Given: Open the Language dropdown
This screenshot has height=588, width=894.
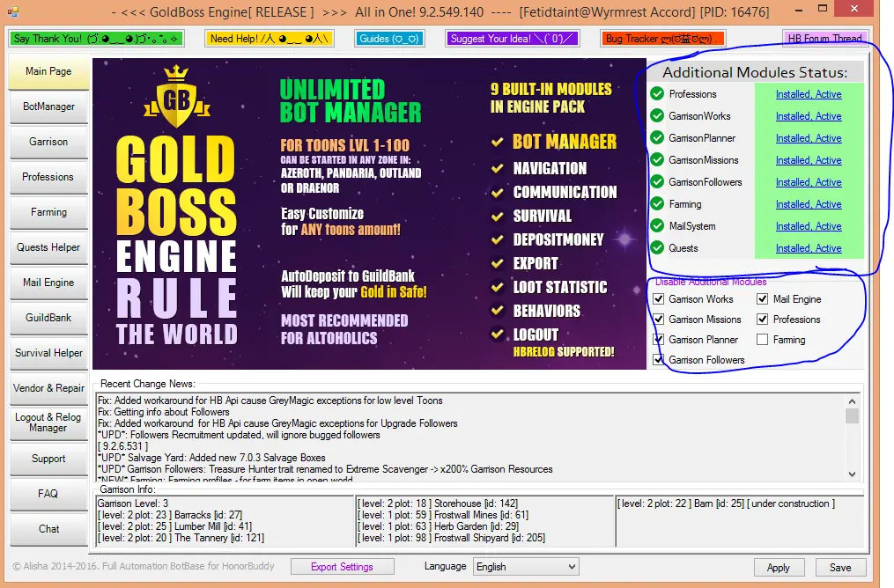Looking at the screenshot, I should point(526,566).
